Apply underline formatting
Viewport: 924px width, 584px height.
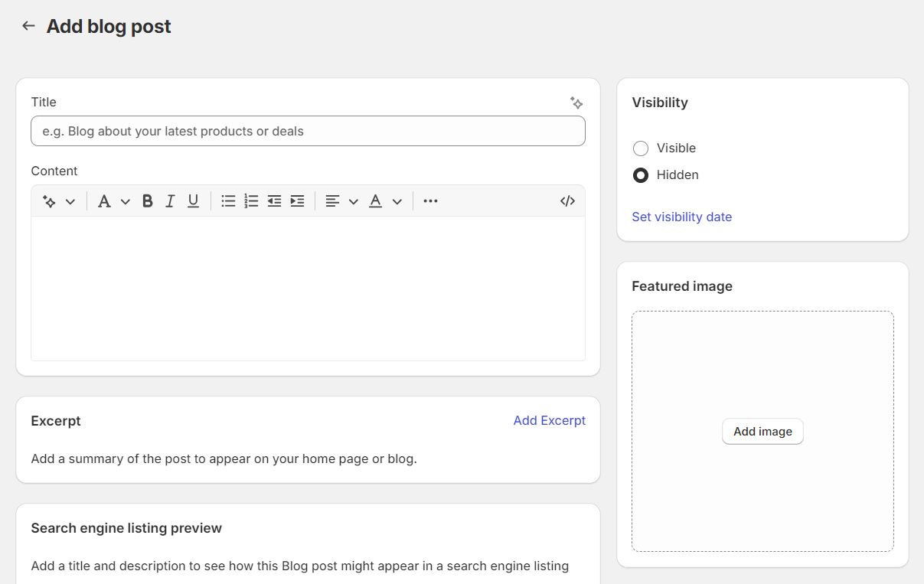[x=193, y=201]
